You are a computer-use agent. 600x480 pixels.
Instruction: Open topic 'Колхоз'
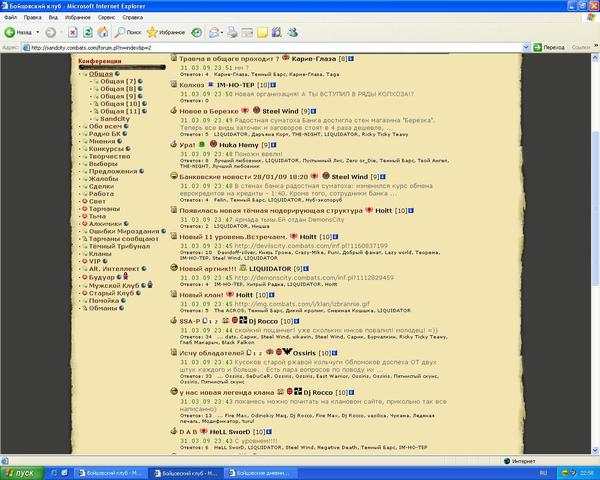(192, 85)
